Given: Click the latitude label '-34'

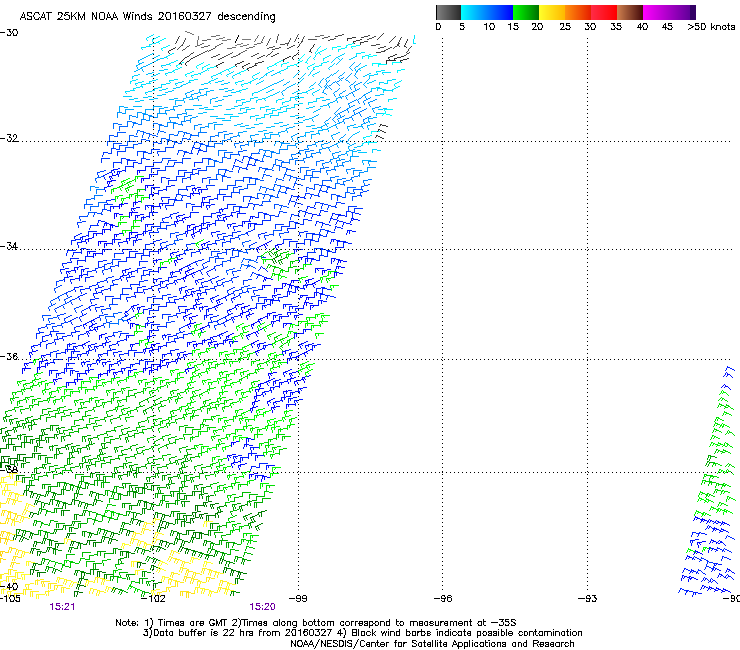Looking at the screenshot, I should tap(9, 246).
